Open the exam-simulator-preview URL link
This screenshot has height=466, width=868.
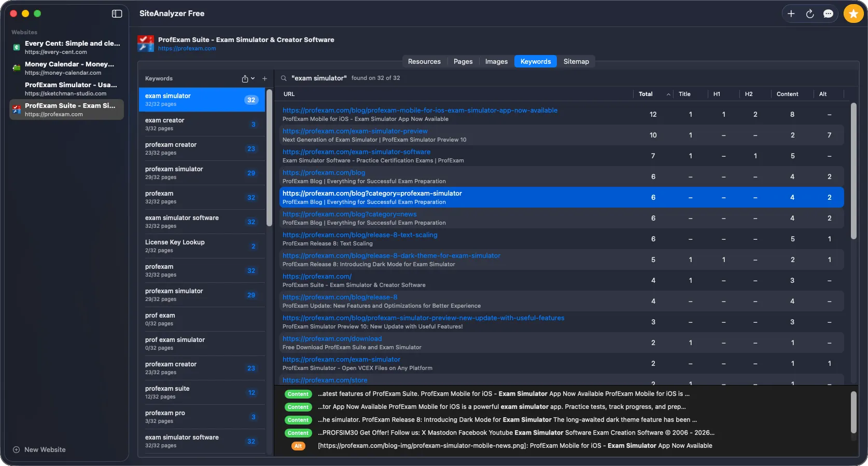(x=355, y=131)
